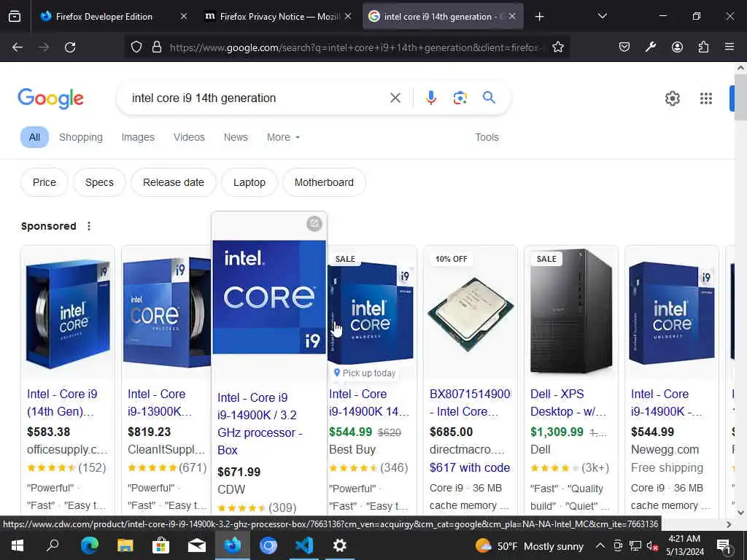Show site security padlock info
Screen dimensions: 747x560
[157, 47]
